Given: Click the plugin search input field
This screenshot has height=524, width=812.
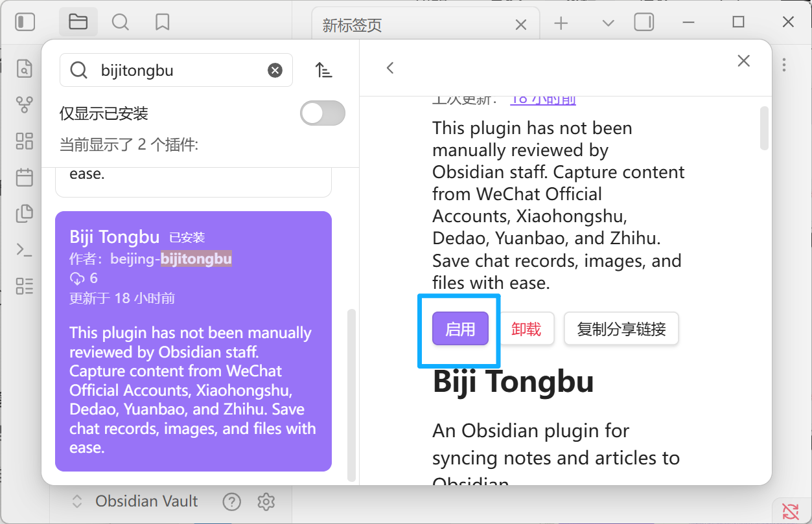Looking at the screenshot, I should (176, 70).
